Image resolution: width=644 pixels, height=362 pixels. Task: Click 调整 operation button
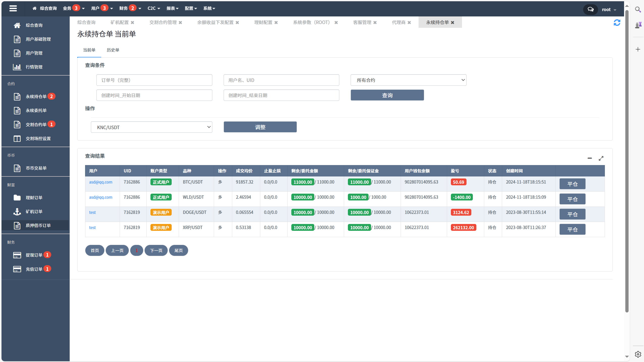(x=260, y=127)
